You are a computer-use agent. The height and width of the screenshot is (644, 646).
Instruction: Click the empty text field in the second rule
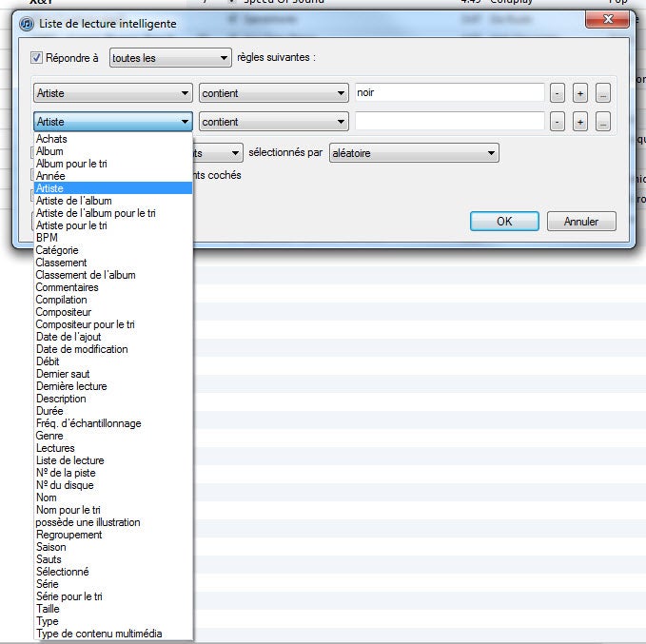(449, 122)
